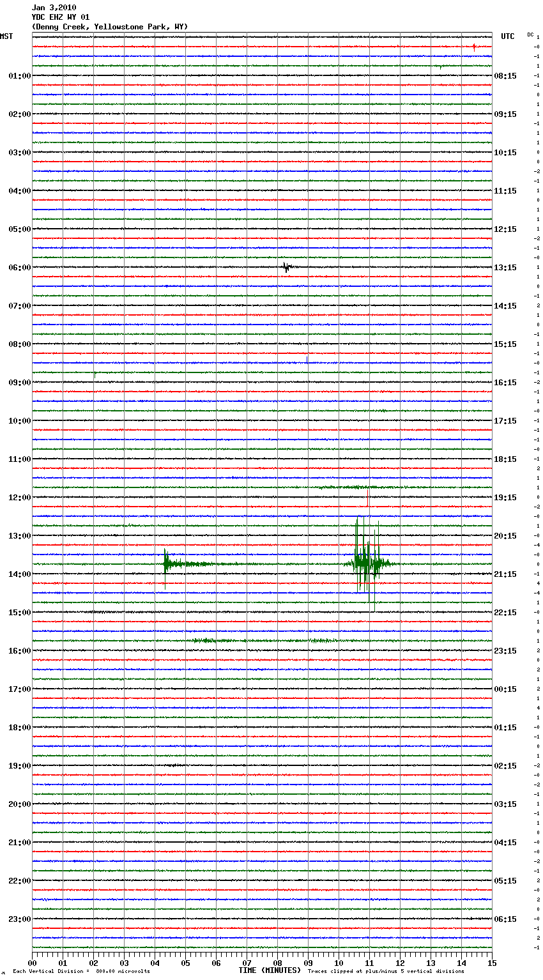Click minute 05 tick label on bottom axis
This screenshot has width=543, height=980.
[x=185, y=963]
